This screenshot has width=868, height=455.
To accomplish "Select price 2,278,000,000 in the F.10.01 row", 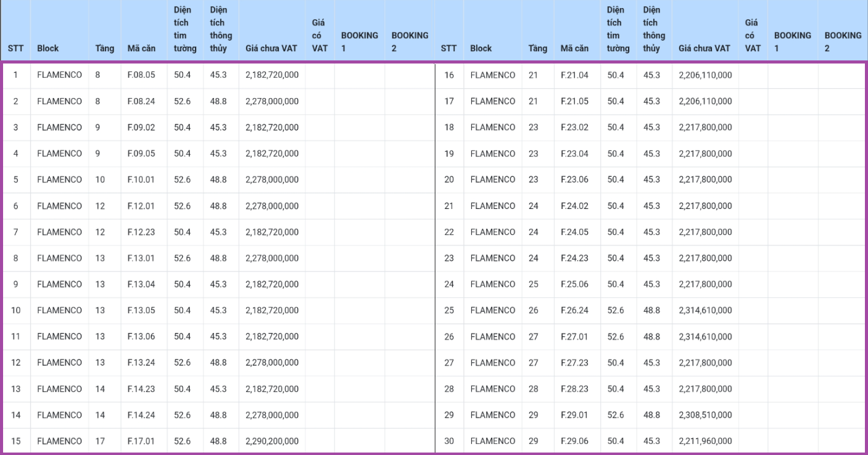I will (272, 179).
